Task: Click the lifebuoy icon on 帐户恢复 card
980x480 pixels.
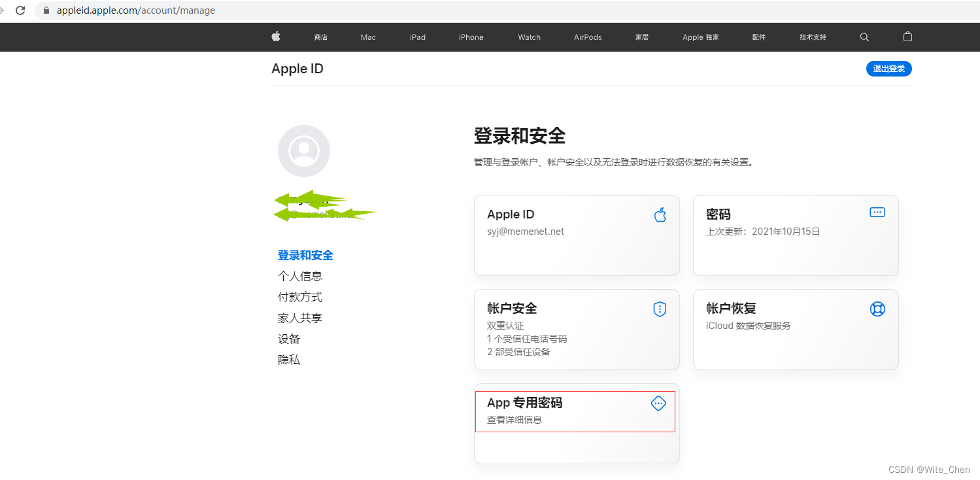Action: point(877,309)
